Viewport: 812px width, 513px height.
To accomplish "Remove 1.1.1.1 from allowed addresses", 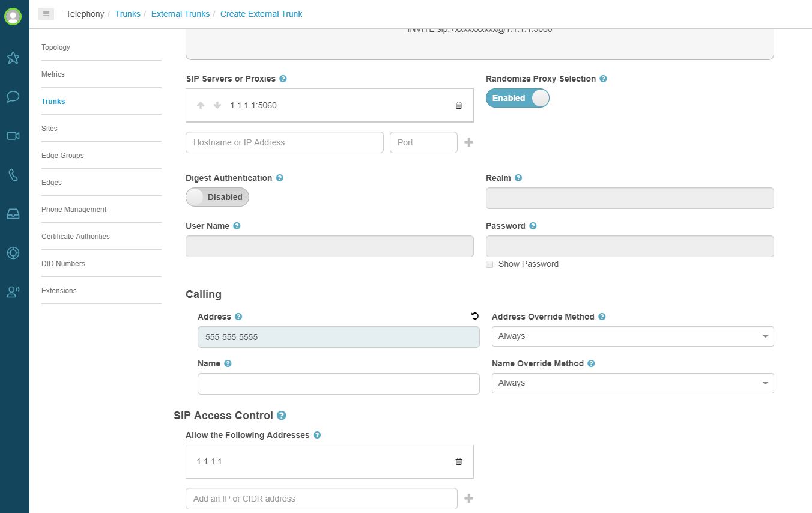I will (x=459, y=461).
